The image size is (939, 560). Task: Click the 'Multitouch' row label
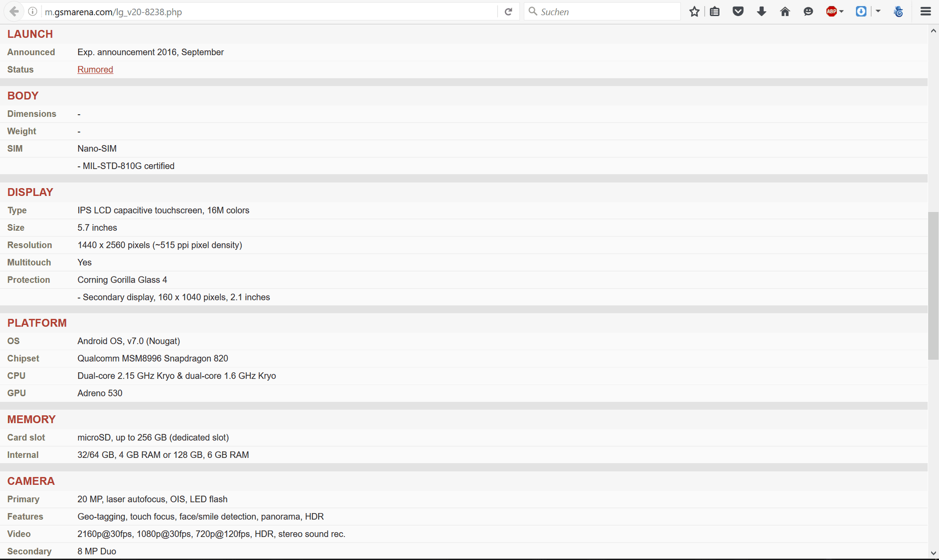[29, 262]
